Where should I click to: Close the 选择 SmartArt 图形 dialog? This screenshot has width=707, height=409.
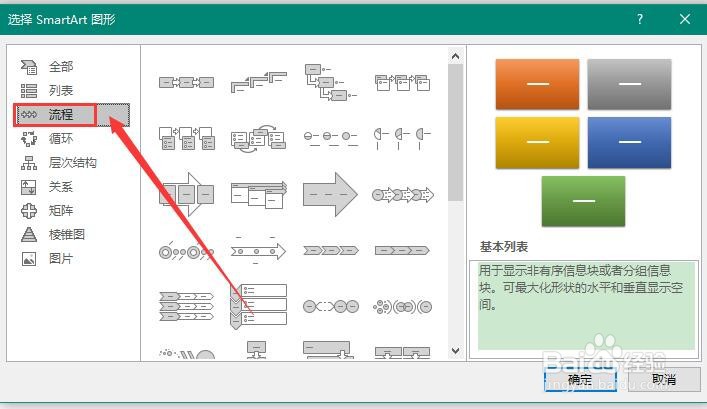point(684,19)
